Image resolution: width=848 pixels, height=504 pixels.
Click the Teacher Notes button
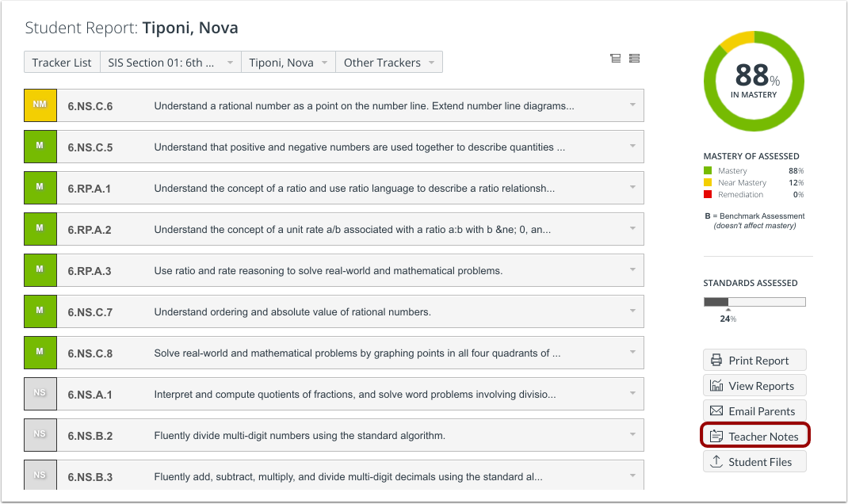(x=754, y=436)
